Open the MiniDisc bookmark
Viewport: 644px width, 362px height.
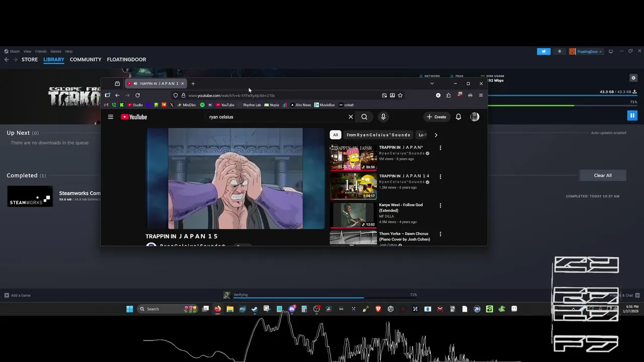point(186,105)
